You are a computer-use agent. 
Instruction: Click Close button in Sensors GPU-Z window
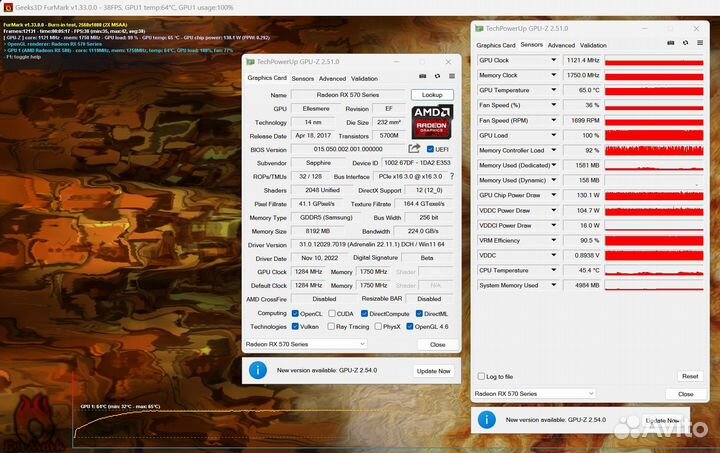coord(686,394)
